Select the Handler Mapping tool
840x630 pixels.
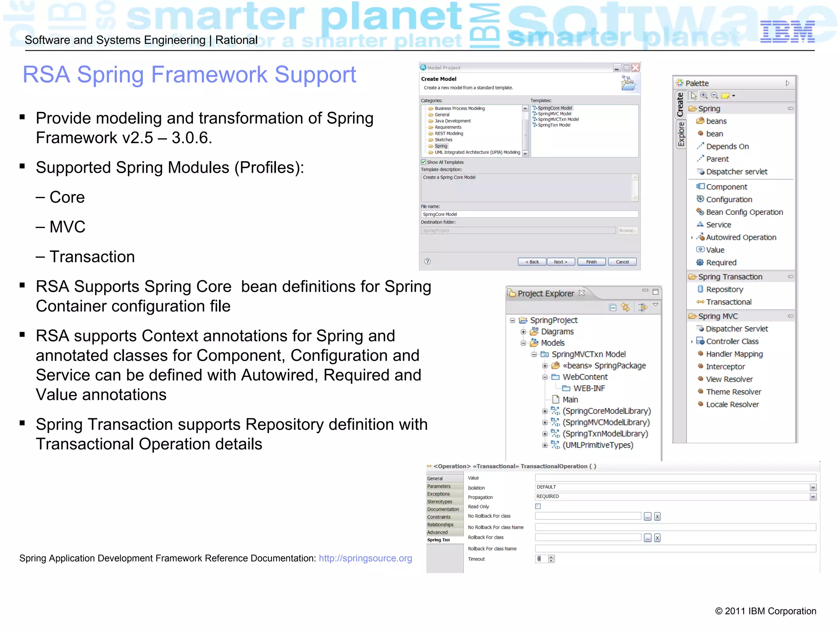[730, 354]
